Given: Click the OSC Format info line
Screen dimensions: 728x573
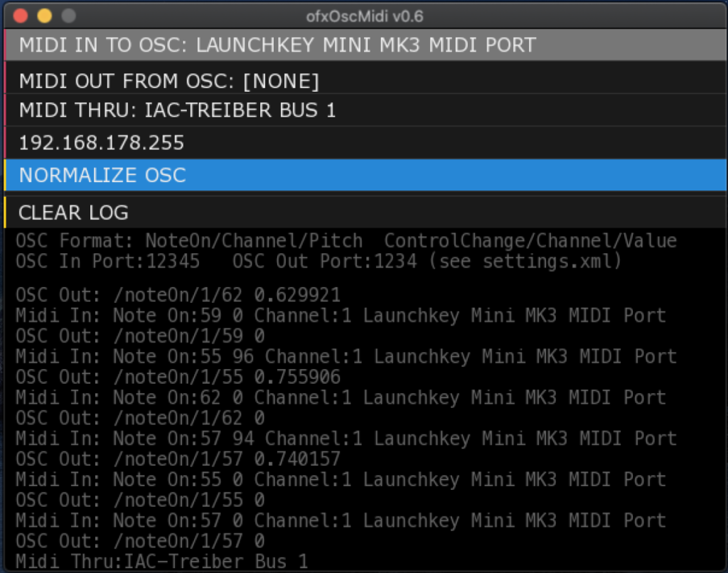Looking at the screenshot, I should 346,241.
